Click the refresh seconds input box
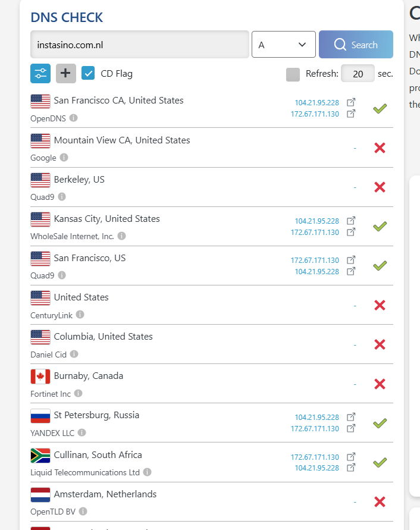420x530 pixels. coord(358,74)
